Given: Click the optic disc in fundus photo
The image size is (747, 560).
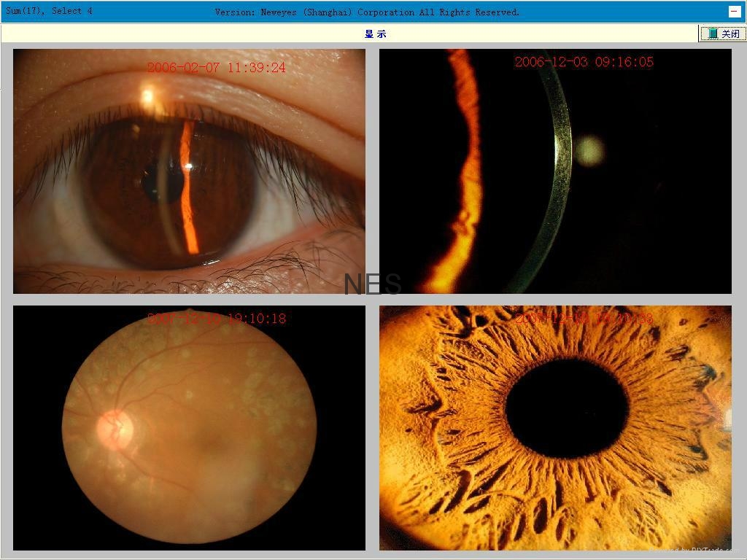Looking at the screenshot, I should 115,429.
